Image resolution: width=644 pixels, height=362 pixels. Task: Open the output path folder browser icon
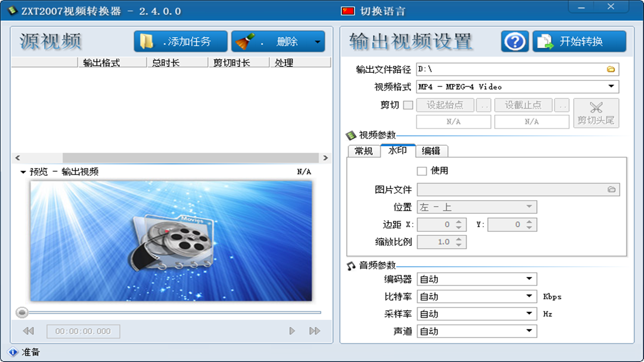click(x=612, y=69)
